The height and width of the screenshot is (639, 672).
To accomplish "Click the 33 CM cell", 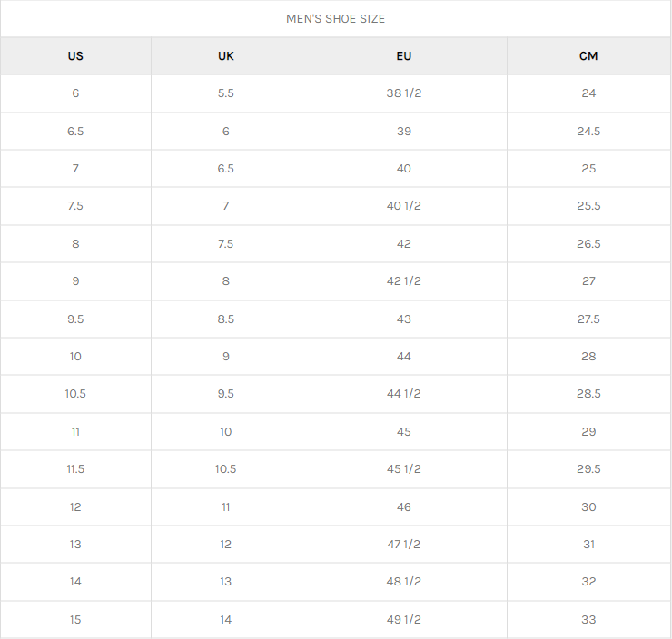I will [588, 620].
